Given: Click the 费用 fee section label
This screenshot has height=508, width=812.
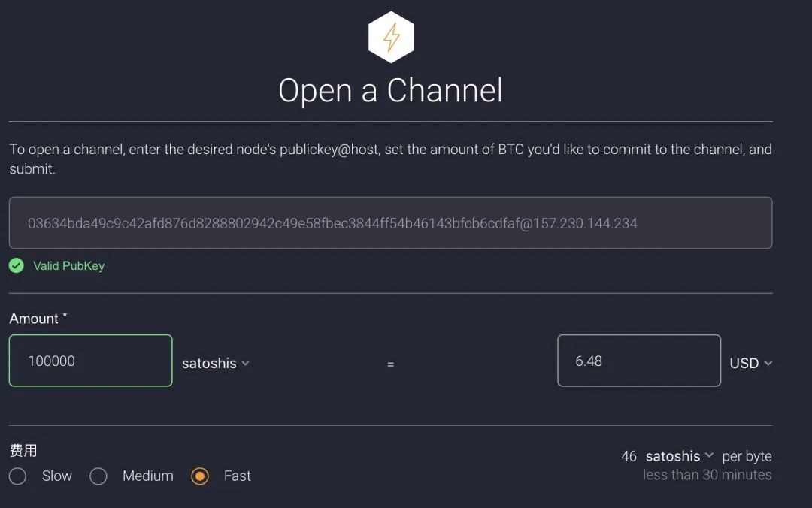Looking at the screenshot, I should coord(23,450).
